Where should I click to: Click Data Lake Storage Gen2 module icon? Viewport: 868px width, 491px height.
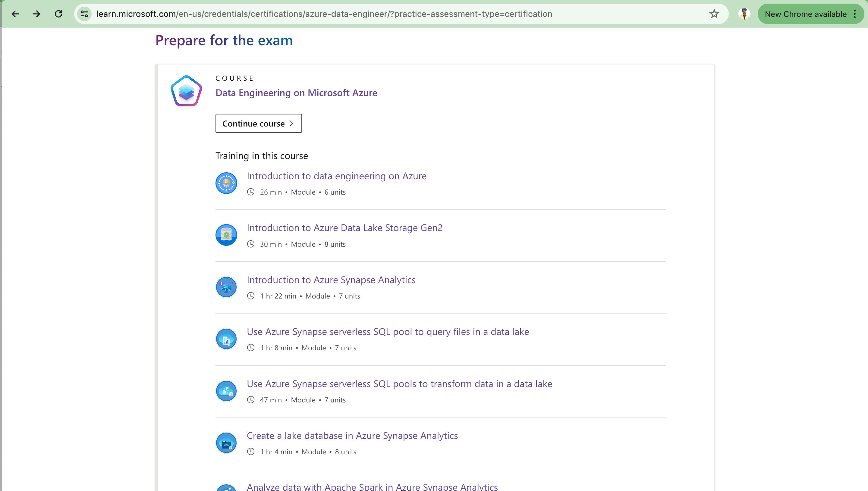click(x=226, y=235)
